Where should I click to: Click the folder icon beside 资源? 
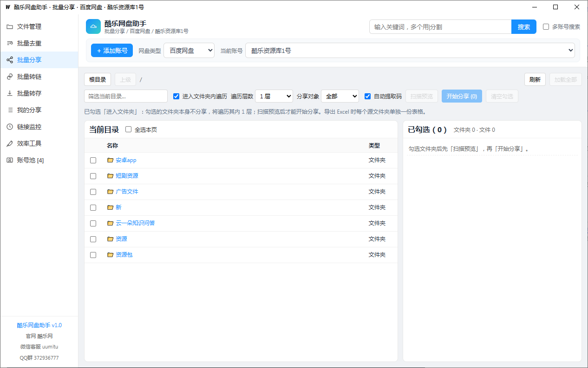(x=110, y=239)
